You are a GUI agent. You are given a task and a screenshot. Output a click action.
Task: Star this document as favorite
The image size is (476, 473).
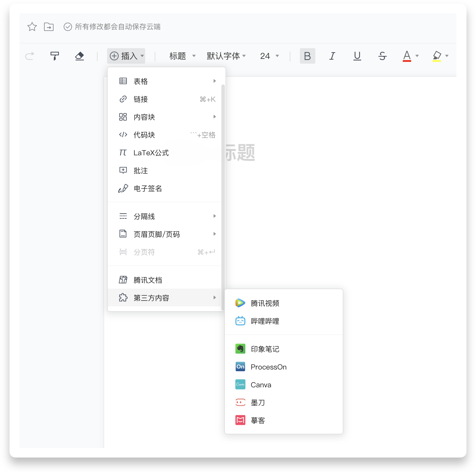coord(32,27)
